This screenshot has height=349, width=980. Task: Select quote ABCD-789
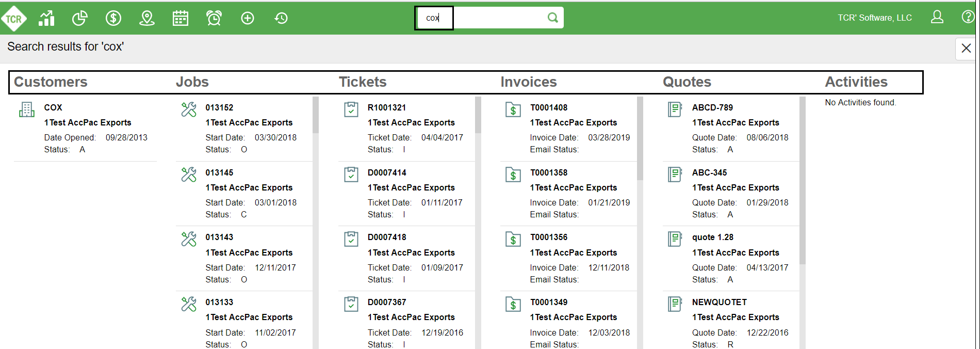712,107
